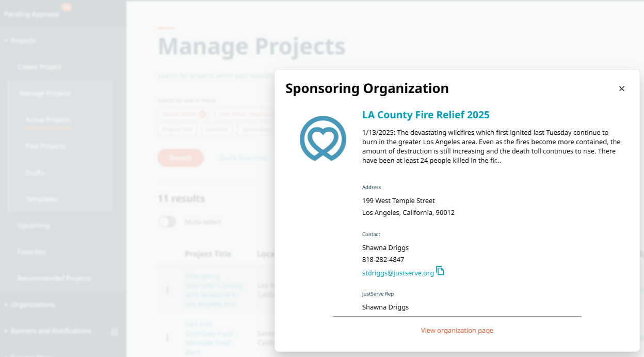Click the lock icon beside Banners and Notifications
The width and height of the screenshot is (644, 357).
pyautogui.click(x=115, y=332)
